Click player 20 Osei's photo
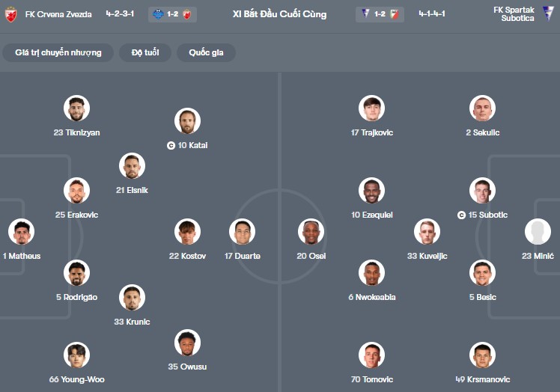 pos(311,232)
